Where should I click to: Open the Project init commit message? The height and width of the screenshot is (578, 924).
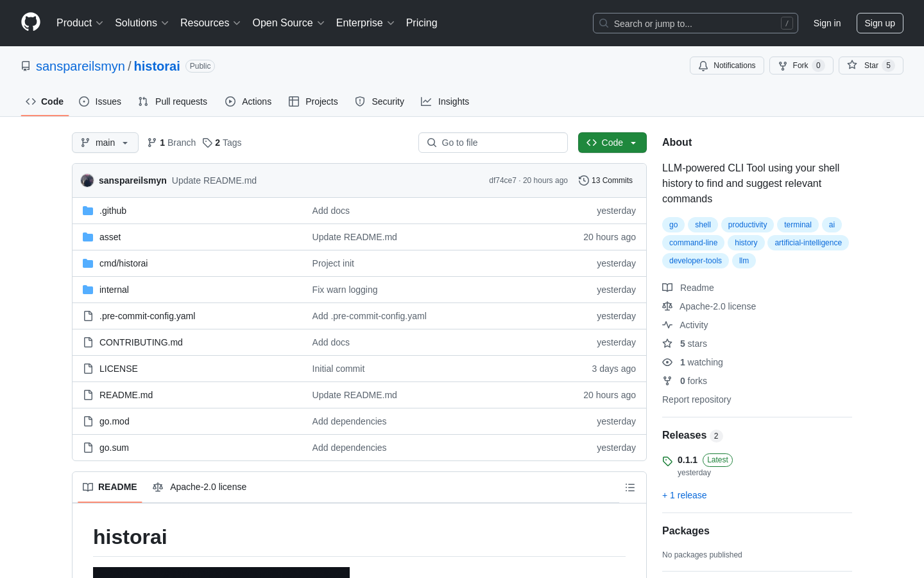coord(333,263)
